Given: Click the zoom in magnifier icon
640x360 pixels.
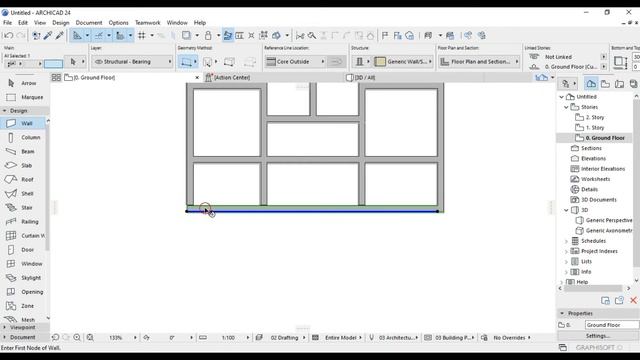Looking at the screenshot, I should [x=77, y=338].
